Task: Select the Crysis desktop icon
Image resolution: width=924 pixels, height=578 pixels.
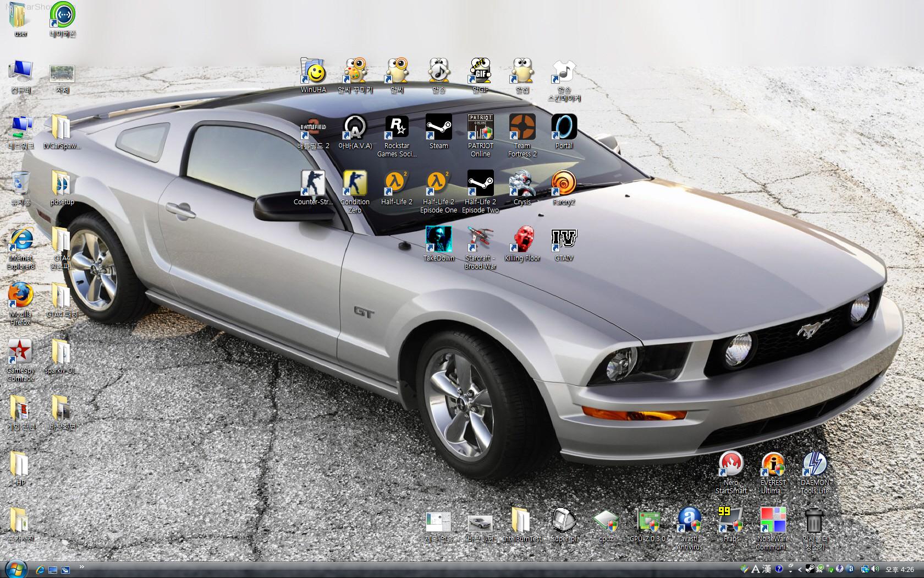Action: pyautogui.click(x=522, y=184)
